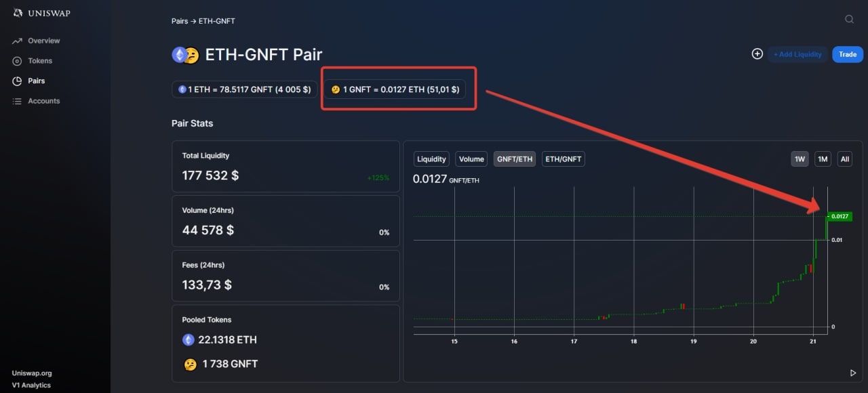Image resolution: width=868 pixels, height=393 pixels.
Task: Click the Overview trend-line icon
Action: (x=17, y=41)
